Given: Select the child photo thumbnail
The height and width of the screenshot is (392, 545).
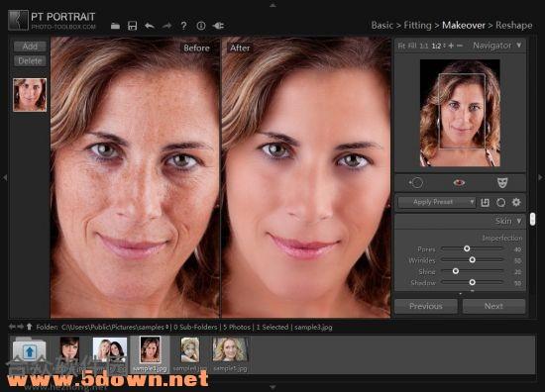Looking at the screenshot, I should click(190, 349).
